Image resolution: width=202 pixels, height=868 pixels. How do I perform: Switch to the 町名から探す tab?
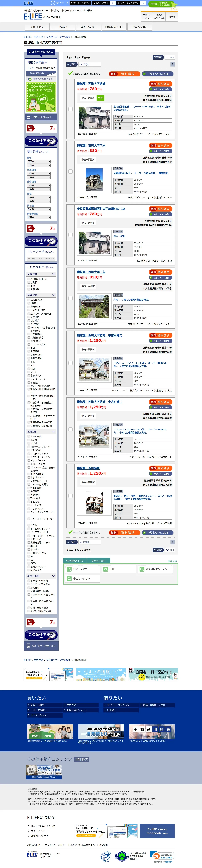pos(98,561)
